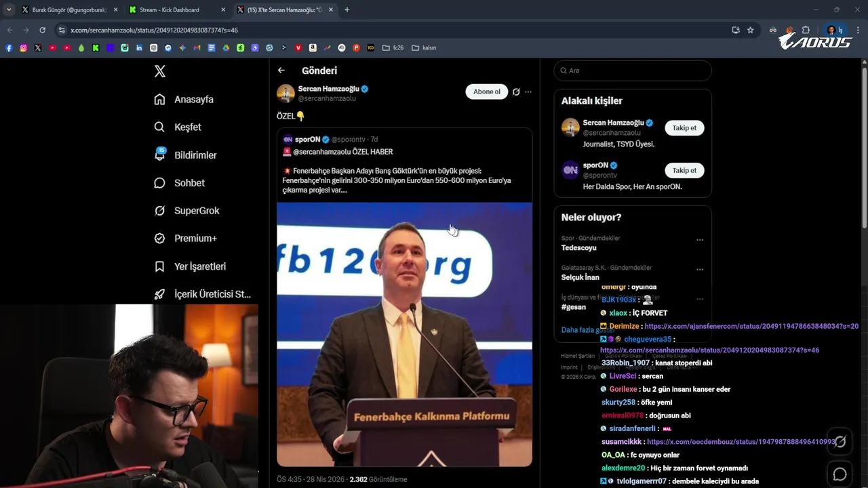Viewport: 868px width, 488px height.
Task: Open Instagram bookmark in bookmarks bar
Action: click(24, 47)
